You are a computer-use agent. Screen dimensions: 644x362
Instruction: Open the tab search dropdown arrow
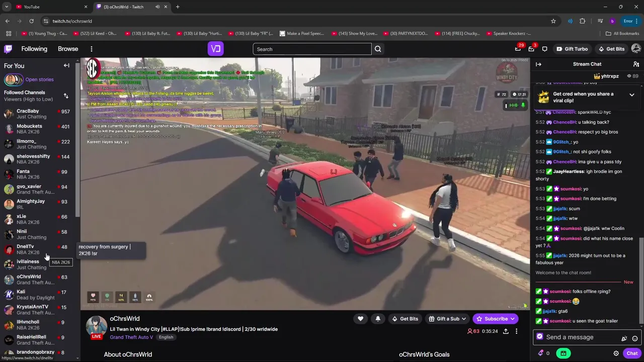[7, 7]
